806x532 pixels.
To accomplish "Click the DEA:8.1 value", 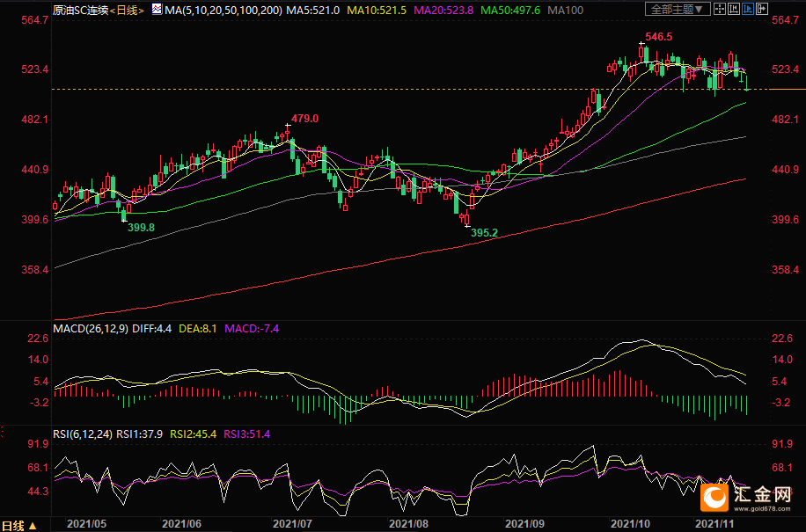I will pos(198,329).
